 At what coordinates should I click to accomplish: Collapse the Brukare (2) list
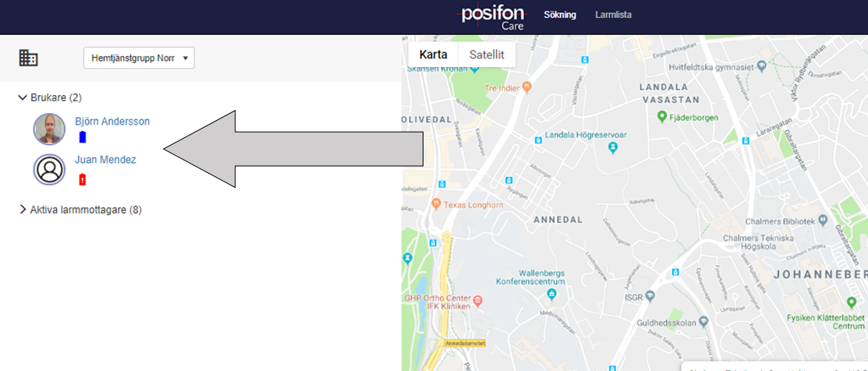[x=22, y=97]
